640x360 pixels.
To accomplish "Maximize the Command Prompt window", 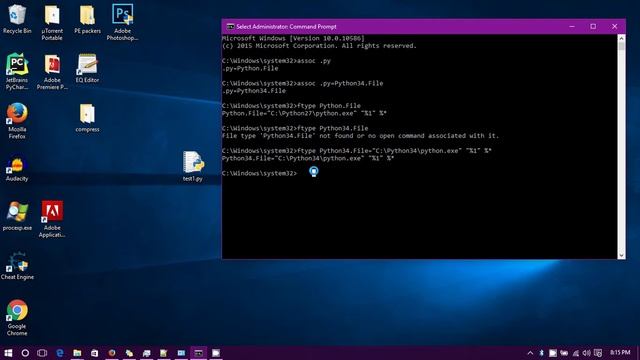I will point(593,27).
